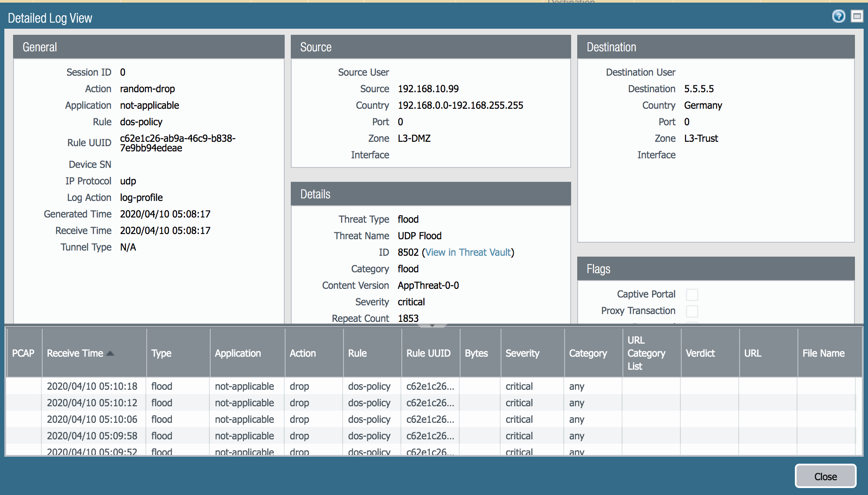Viewport: 868px width, 495px height.
Task: Click the PCAP column header
Action: pos(23,353)
